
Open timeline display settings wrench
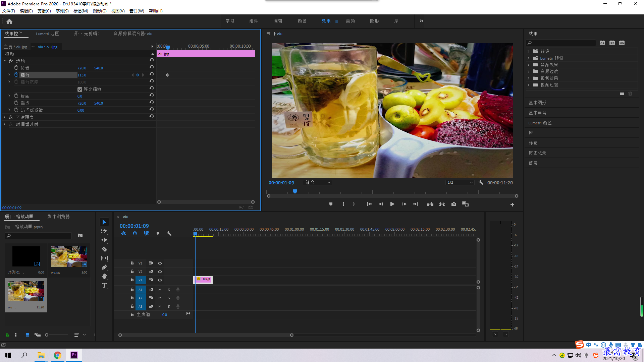pyautogui.click(x=169, y=233)
